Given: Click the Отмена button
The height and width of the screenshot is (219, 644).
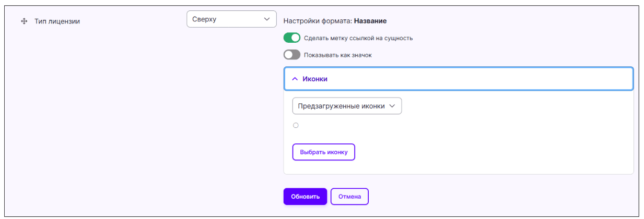Looking at the screenshot, I should pos(349,197).
